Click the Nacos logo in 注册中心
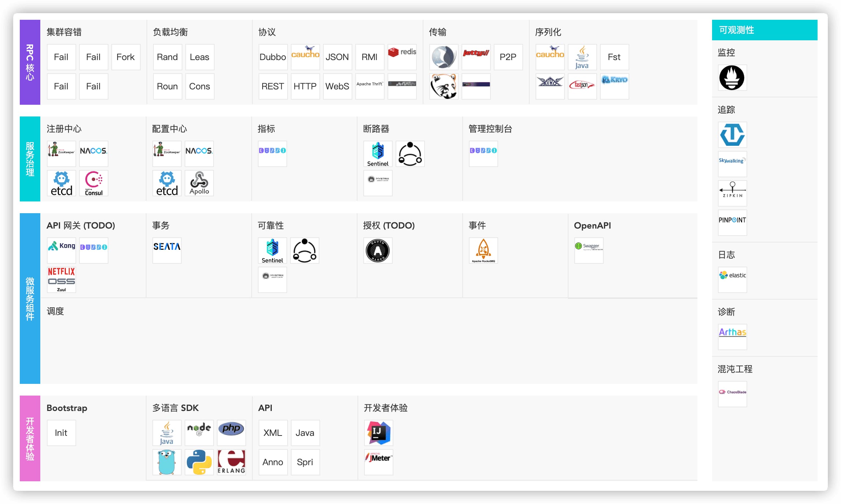Image resolution: width=841 pixels, height=504 pixels. 94,154
